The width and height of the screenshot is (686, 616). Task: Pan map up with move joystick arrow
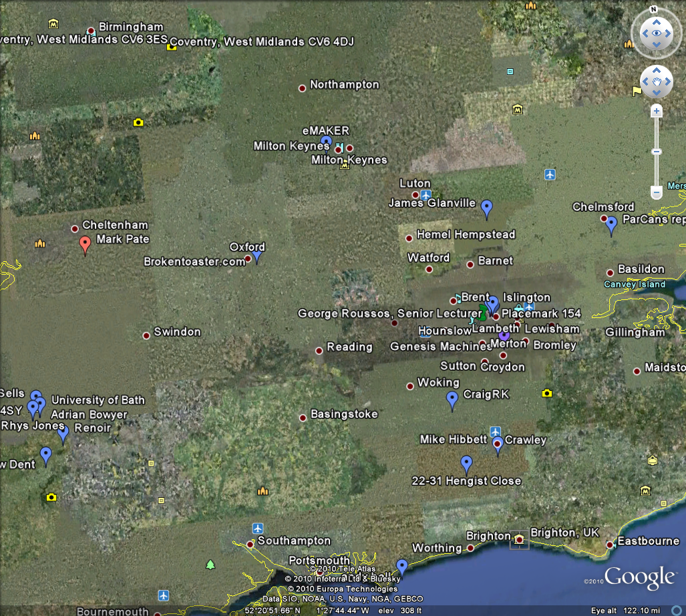coord(656,70)
